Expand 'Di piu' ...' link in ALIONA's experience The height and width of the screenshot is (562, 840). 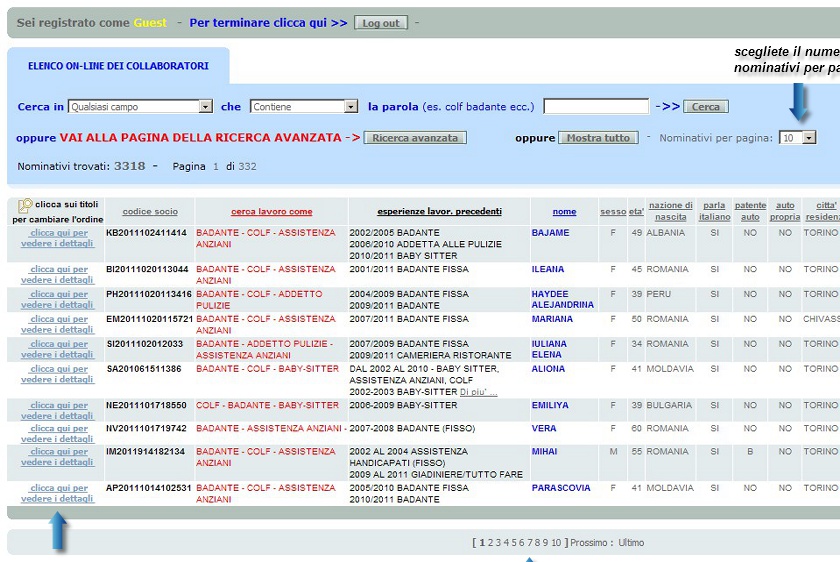(478, 392)
